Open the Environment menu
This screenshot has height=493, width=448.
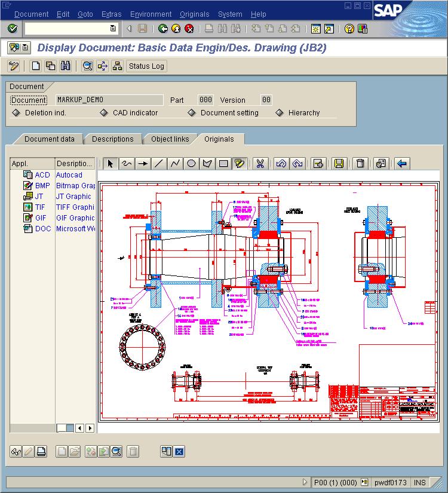pos(151,14)
